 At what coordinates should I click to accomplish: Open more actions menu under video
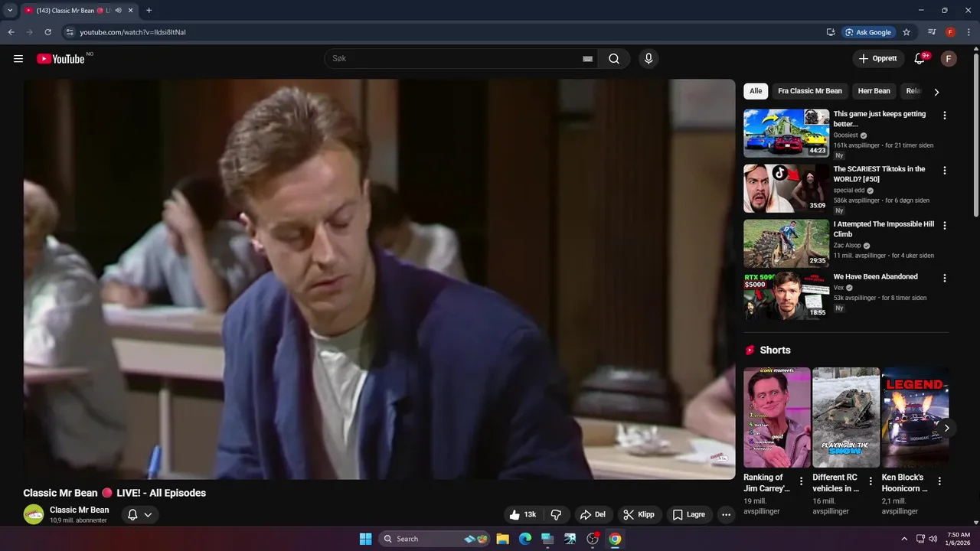coord(726,515)
